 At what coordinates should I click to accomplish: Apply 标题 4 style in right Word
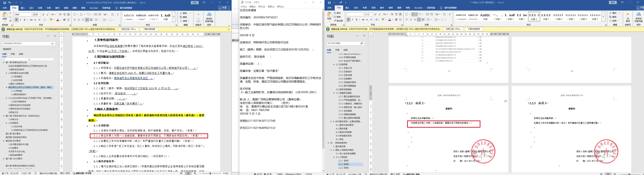(x=534, y=16)
